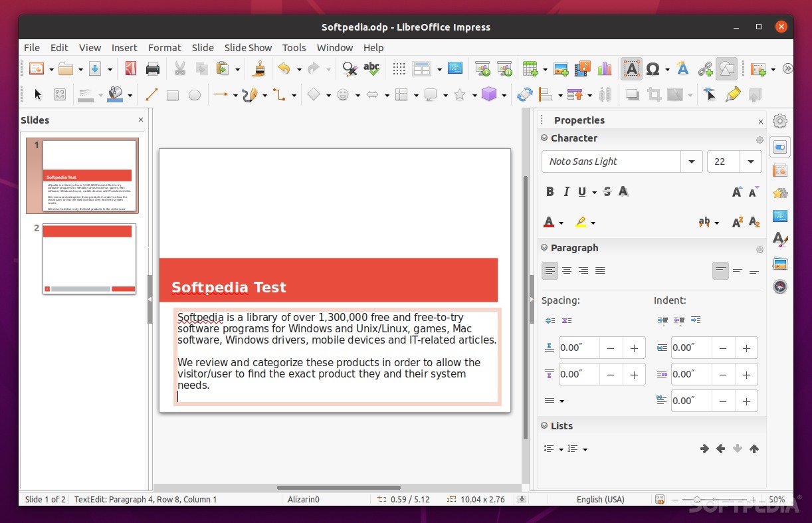This screenshot has height=523, width=812.
Task: Export directly as PDF
Action: coord(131,68)
